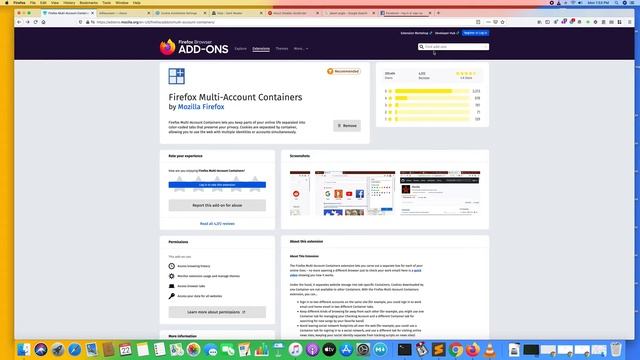The image size is (640, 360).
Task: Click Log in to rate this extension
Action: coord(217,185)
